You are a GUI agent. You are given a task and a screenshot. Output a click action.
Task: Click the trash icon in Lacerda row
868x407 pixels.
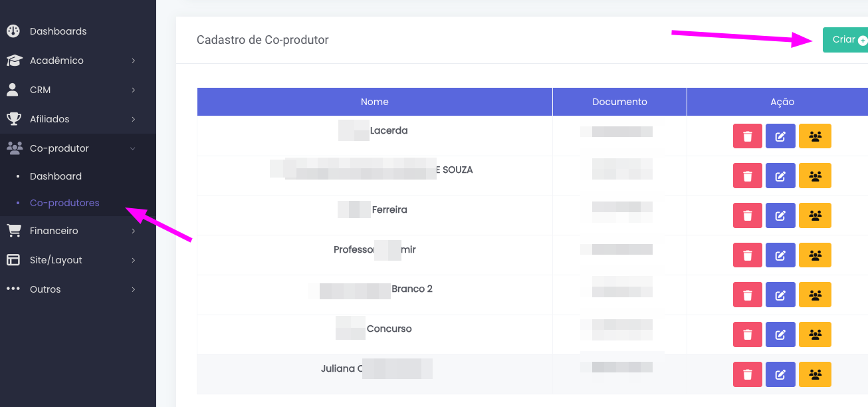click(x=747, y=136)
